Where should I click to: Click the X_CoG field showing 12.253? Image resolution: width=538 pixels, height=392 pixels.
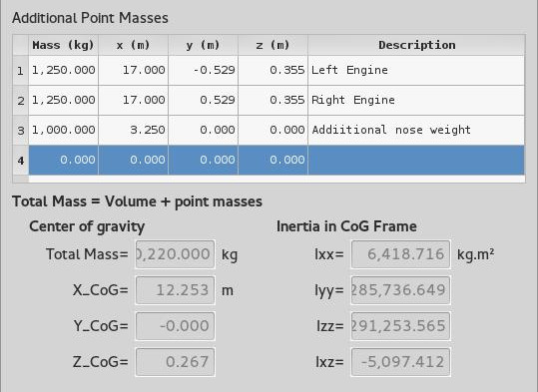coord(176,290)
